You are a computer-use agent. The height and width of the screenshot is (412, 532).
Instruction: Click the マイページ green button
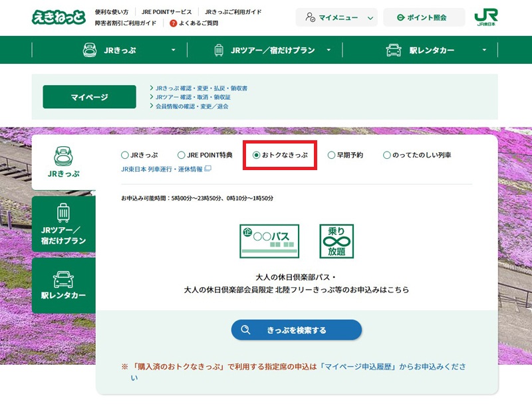(89, 97)
